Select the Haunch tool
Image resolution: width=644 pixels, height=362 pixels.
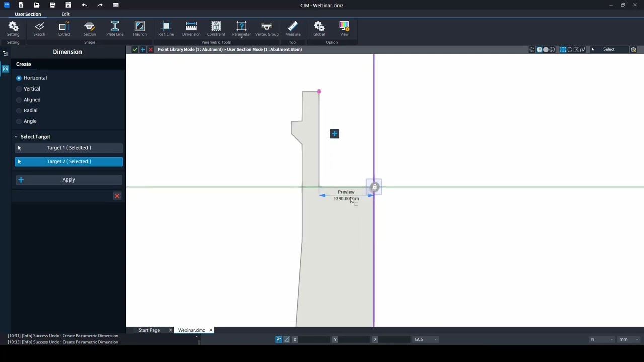140,29
